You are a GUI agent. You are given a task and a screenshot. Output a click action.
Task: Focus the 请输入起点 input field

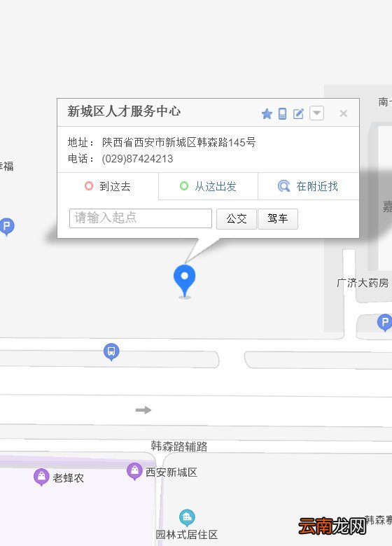(x=141, y=218)
